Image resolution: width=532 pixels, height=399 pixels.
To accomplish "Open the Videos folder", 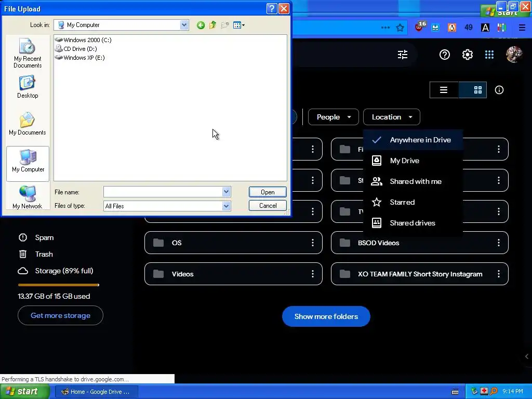I will click(x=233, y=274).
